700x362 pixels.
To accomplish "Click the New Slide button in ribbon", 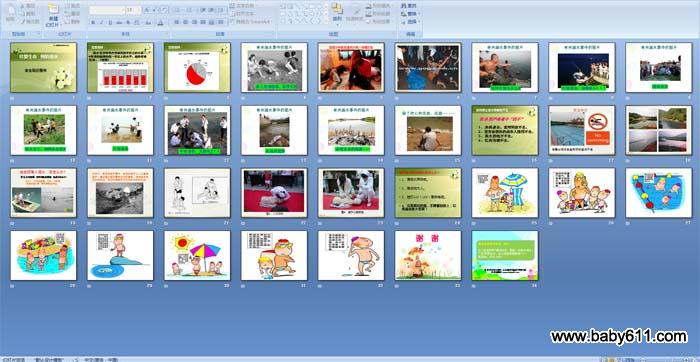I will (53, 14).
